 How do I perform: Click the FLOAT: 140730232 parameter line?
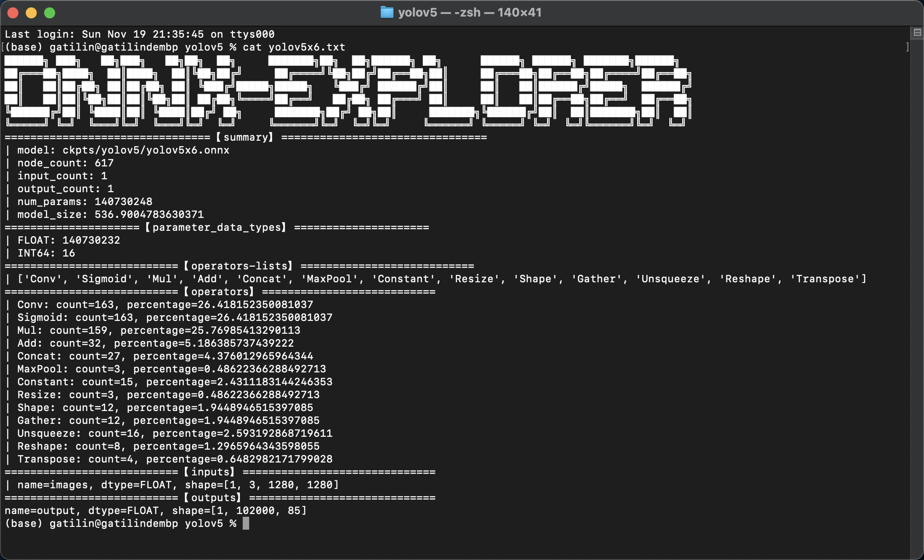click(x=69, y=240)
